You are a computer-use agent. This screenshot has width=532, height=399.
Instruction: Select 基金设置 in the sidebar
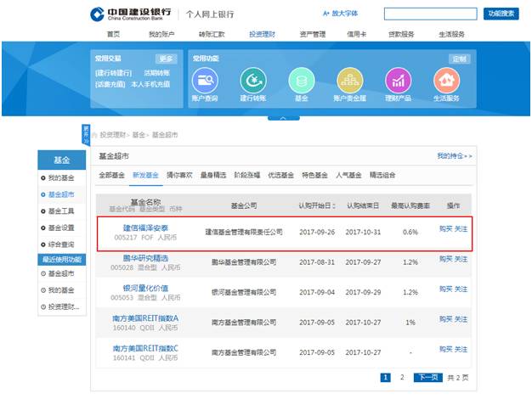61,228
